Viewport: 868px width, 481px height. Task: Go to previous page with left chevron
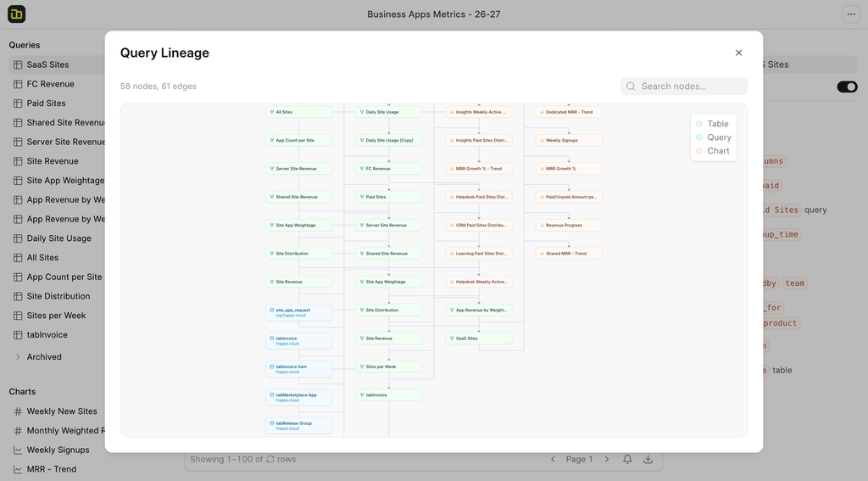click(554, 459)
